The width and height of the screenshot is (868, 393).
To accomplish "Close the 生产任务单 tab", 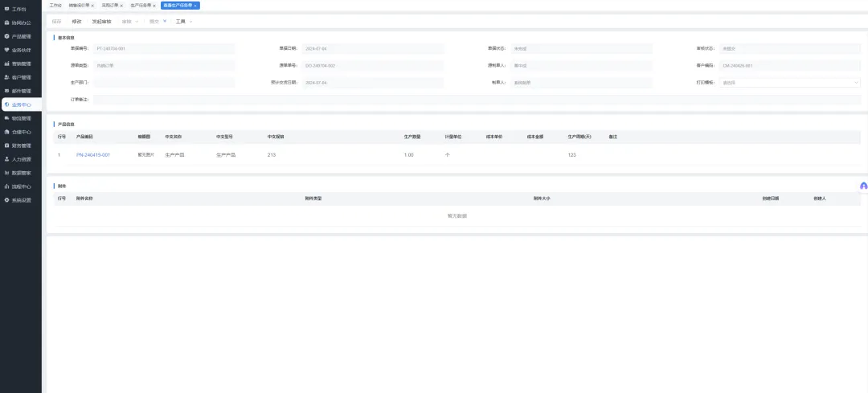I will tap(154, 6).
